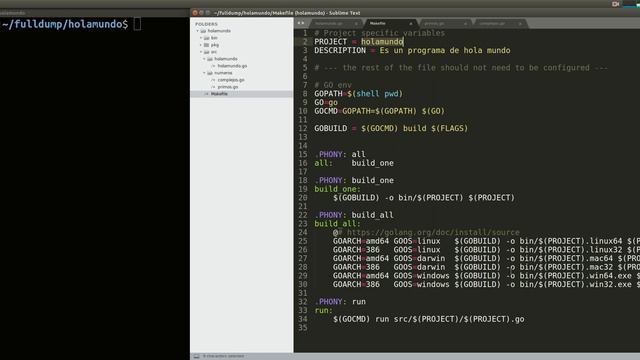
Task: Click '$(shell pwd)' on line 8
Action: click(x=375, y=94)
